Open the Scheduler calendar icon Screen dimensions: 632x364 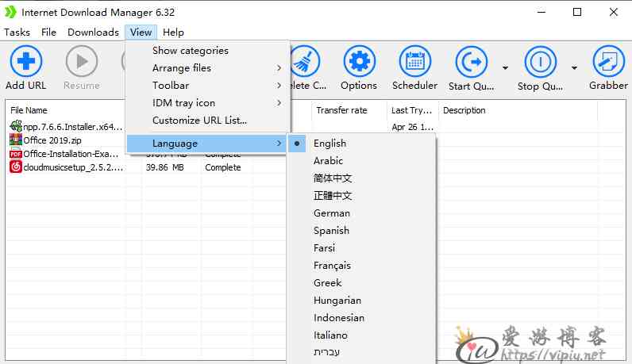(x=414, y=61)
